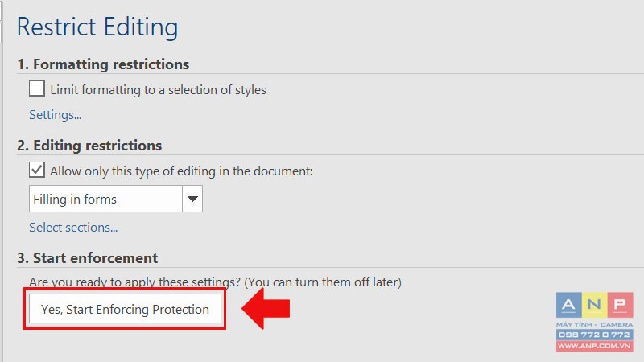Viewport: 644px width, 362px height.
Task: Click the Start enforcement section heading
Action: [88, 258]
